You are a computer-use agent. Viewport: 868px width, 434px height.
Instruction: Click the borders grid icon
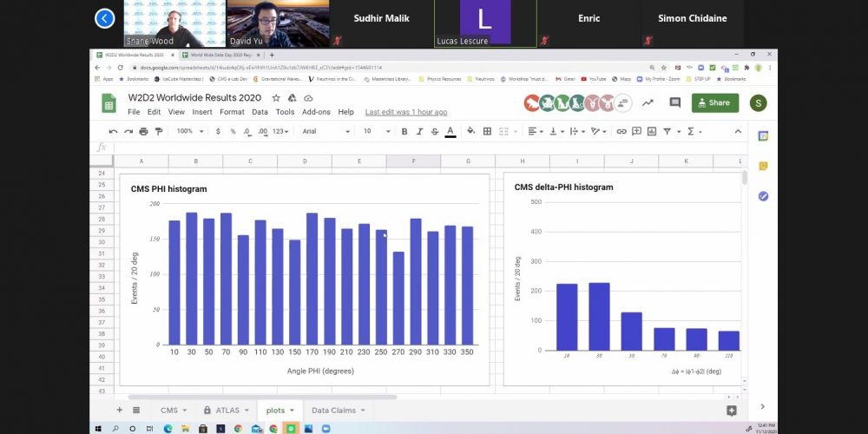tap(487, 131)
